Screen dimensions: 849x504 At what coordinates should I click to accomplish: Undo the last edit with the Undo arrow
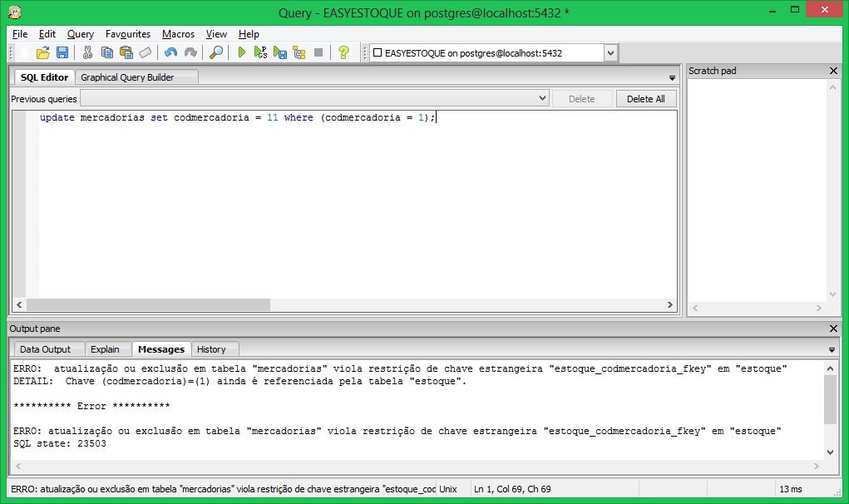170,52
